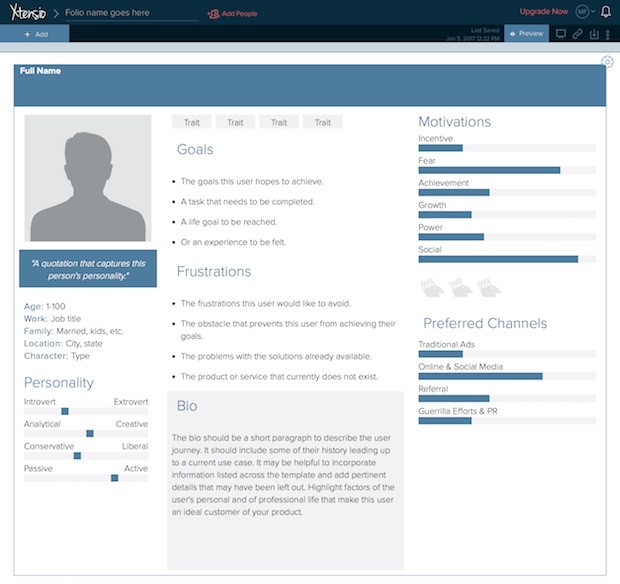Open folio settings gear icon

pyautogui.click(x=607, y=62)
